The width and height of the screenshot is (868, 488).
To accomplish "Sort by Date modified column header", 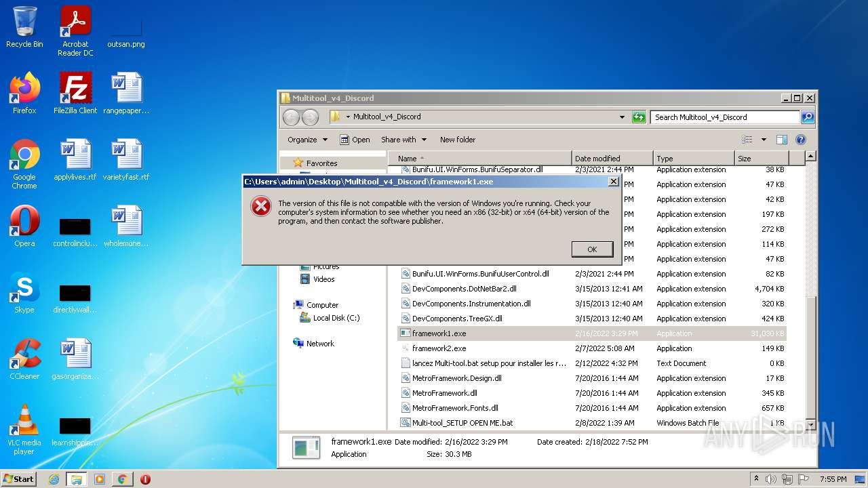I will coord(613,159).
